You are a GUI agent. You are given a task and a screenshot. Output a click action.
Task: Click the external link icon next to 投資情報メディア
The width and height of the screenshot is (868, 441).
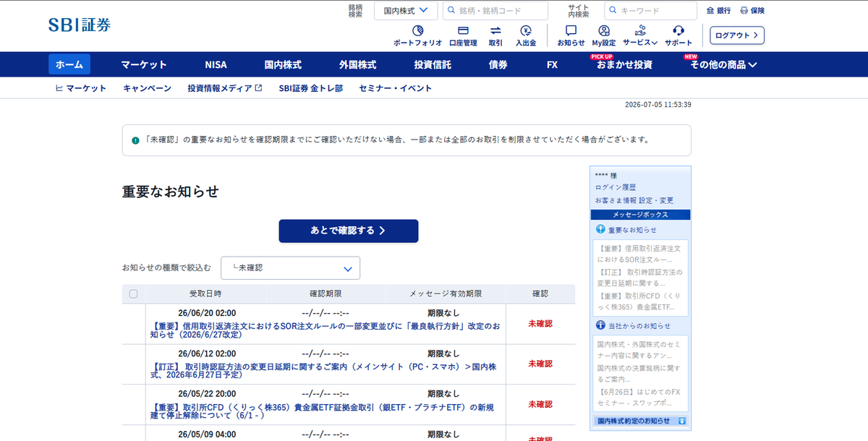point(258,88)
